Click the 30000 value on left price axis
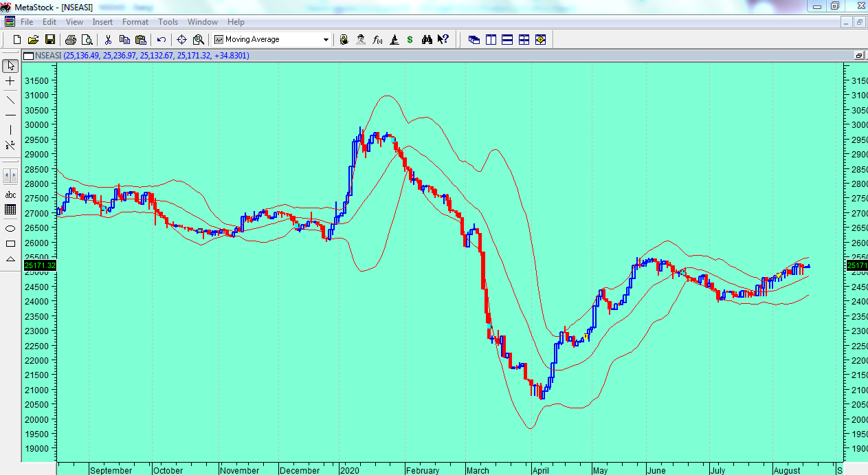 [36, 124]
